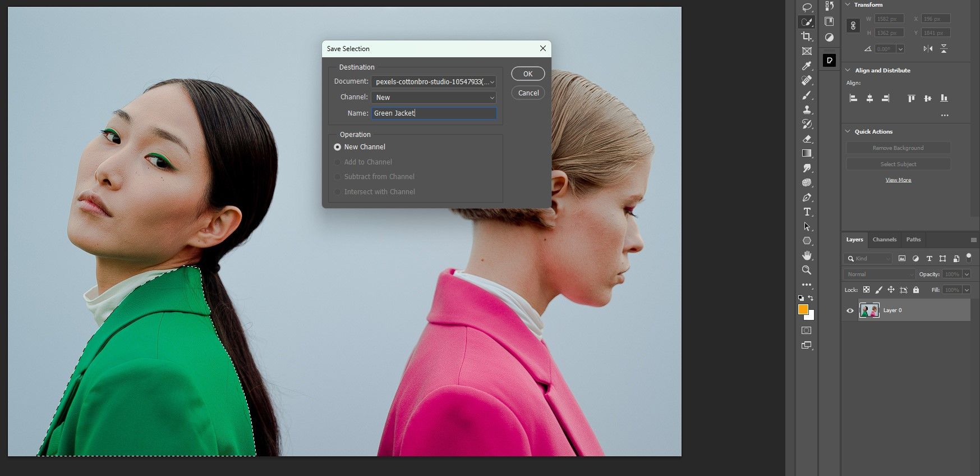Switch to the Layers tab
The width and height of the screenshot is (980, 476).
point(854,240)
